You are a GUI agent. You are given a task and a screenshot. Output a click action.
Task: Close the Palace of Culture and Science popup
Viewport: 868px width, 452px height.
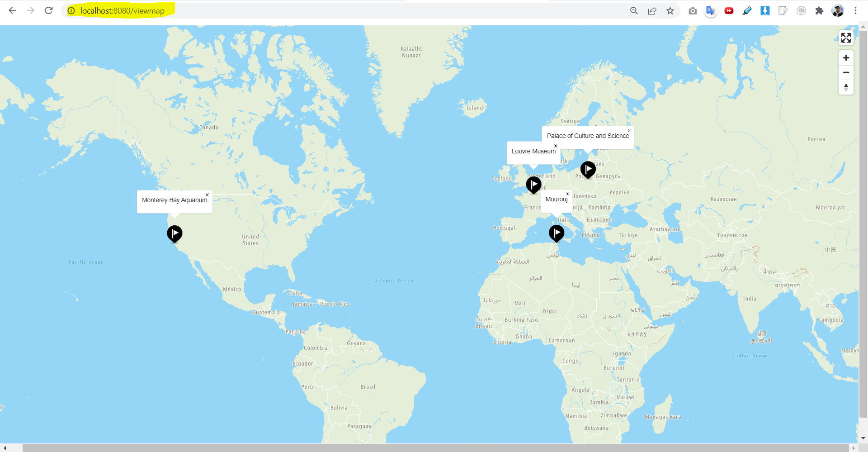tap(629, 131)
